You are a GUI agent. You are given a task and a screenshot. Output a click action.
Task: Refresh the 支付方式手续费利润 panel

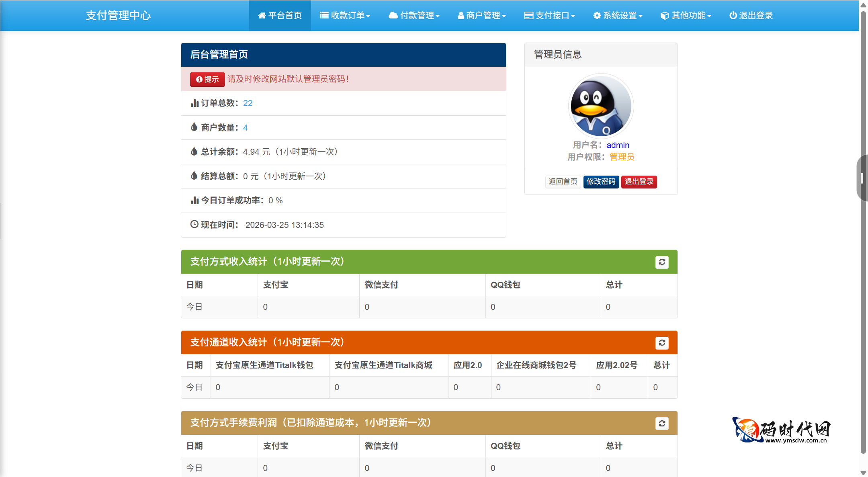[662, 423]
